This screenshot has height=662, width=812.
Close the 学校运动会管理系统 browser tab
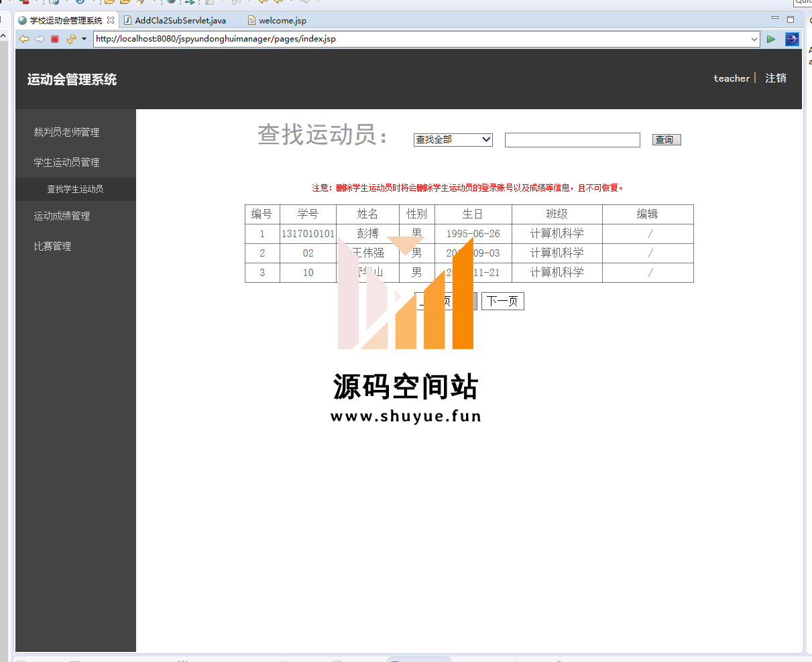coord(111,20)
